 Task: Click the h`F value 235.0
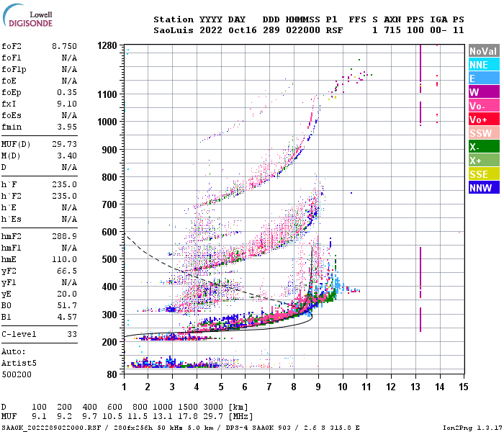pos(64,184)
